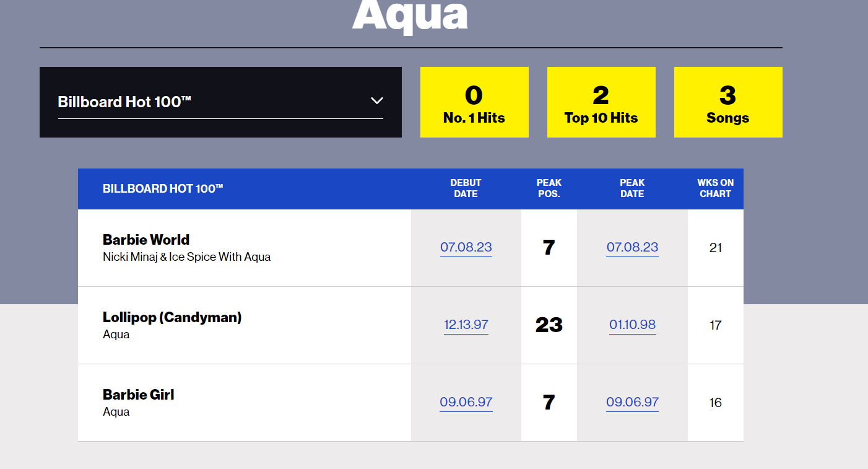Open Barbie Girl peak date 09.06.97
Viewport: 868px width, 469px height.
tap(632, 402)
